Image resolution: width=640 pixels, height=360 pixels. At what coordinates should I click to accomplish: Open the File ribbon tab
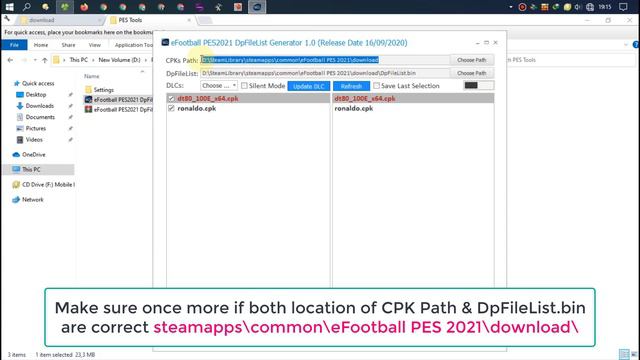click(14, 45)
